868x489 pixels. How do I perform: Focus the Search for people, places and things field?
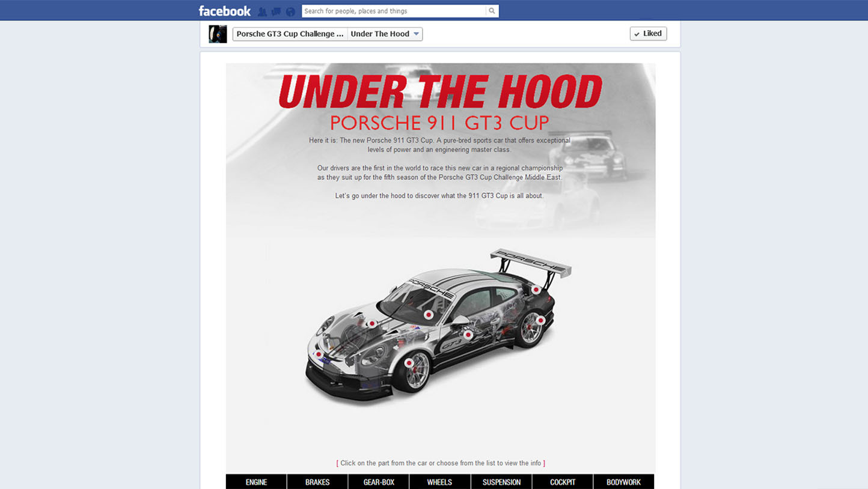[394, 11]
